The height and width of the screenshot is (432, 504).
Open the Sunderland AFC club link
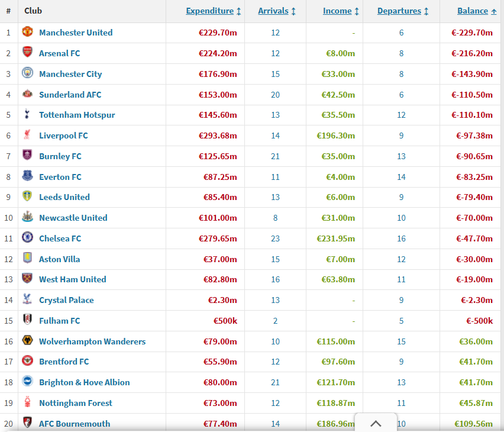pos(70,95)
